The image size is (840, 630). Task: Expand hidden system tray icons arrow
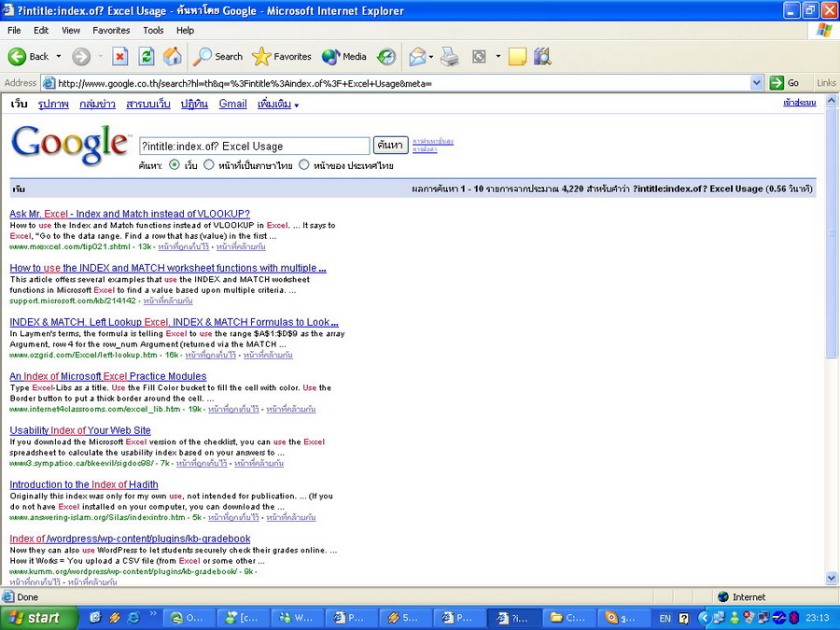704,618
